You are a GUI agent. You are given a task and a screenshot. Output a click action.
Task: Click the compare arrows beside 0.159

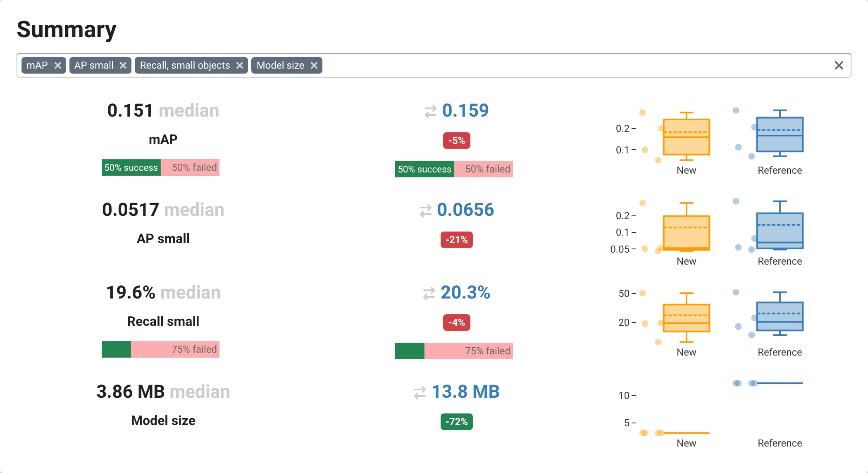pos(430,111)
